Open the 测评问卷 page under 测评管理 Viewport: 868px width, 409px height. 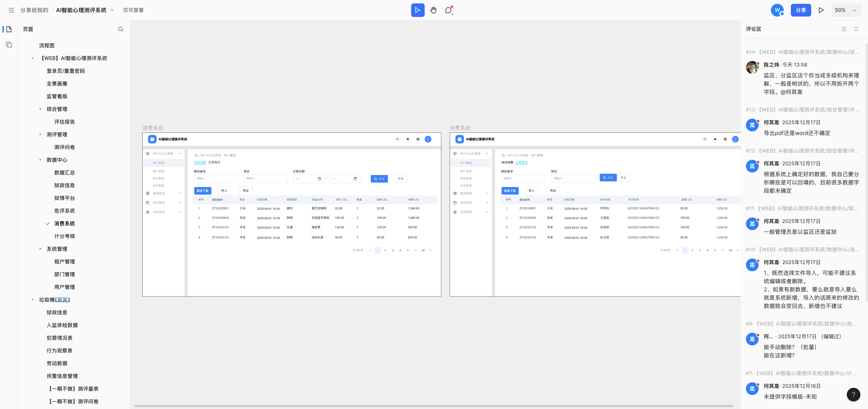click(65, 147)
